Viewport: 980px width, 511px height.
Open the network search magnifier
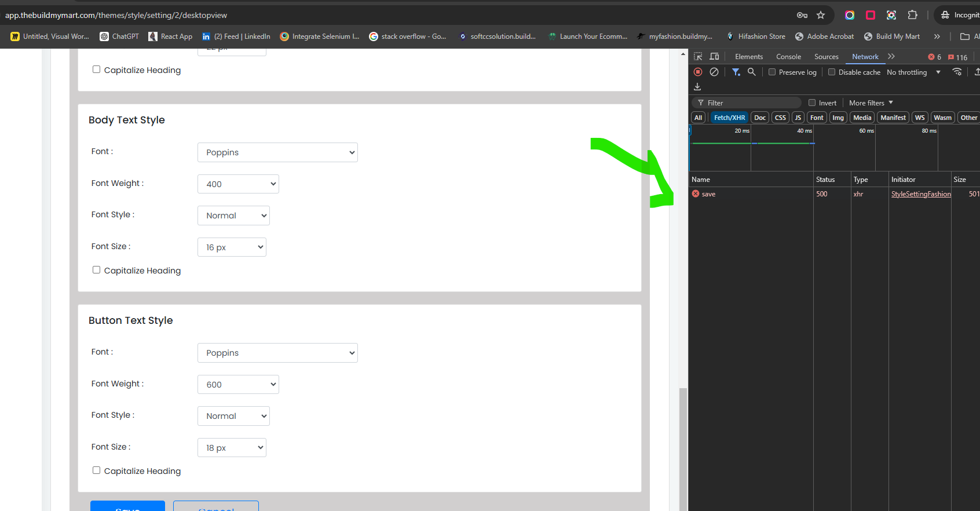tap(751, 72)
